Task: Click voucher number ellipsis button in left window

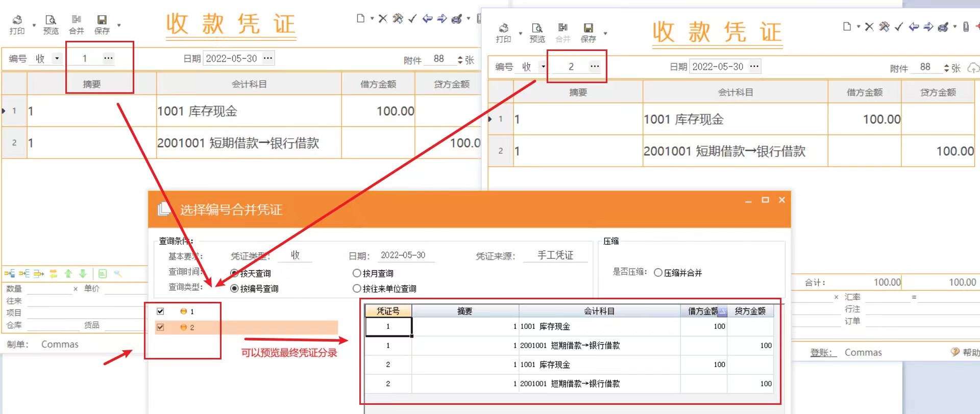Action: [x=108, y=58]
